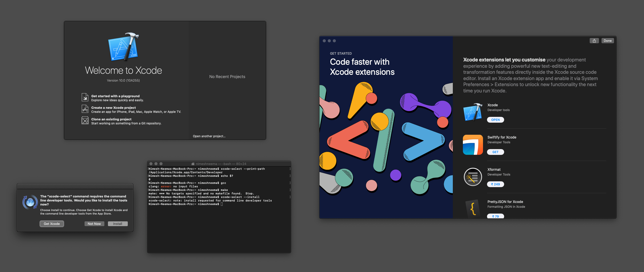The width and height of the screenshot is (644, 272).
Task: Buy Xformat using the ₹ 249 price button
Action: pos(495,184)
